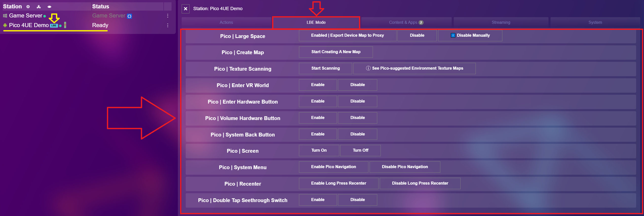644x216 pixels.
Task: Enable Pico Enter Hardware Button
Action: pos(318,101)
